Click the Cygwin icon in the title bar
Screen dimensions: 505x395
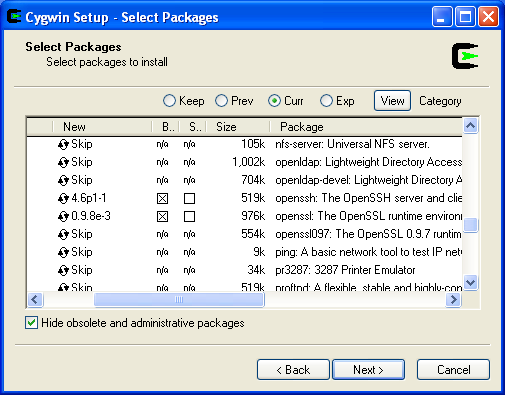tap(14, 16)
